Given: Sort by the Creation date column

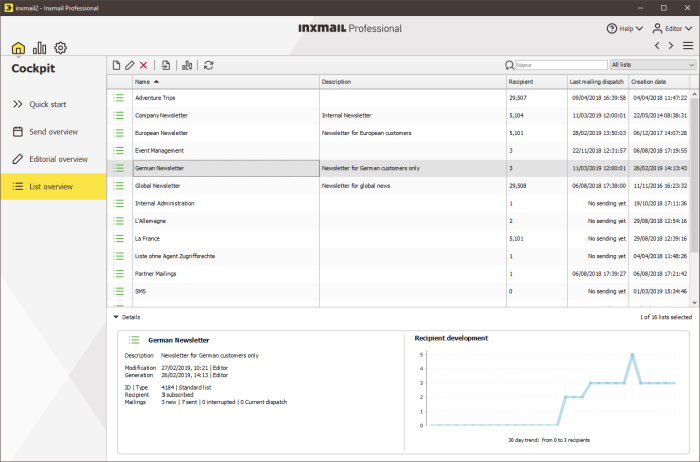Looking at the screenshot, I should [x=659, y=82].
